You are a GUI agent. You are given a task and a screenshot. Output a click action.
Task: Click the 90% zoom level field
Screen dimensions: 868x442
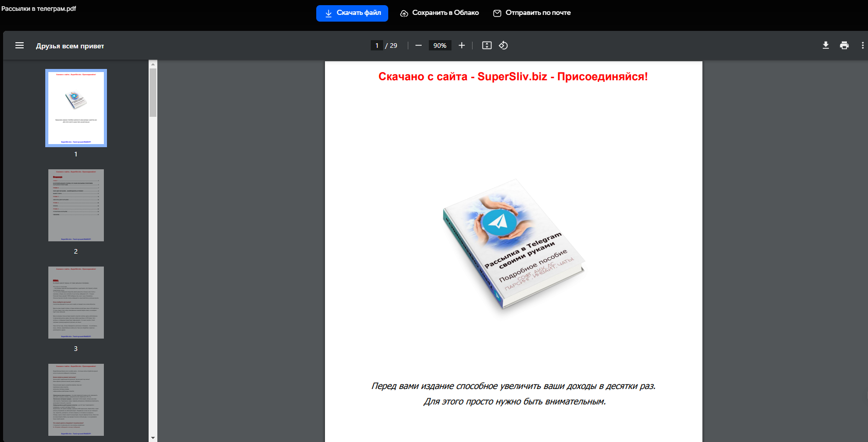(440, 45)
